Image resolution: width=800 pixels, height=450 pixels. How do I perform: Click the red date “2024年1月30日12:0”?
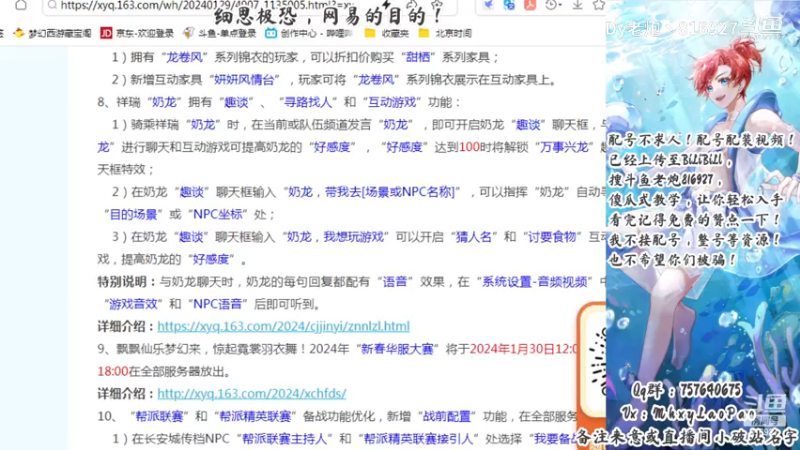point(523,349)
